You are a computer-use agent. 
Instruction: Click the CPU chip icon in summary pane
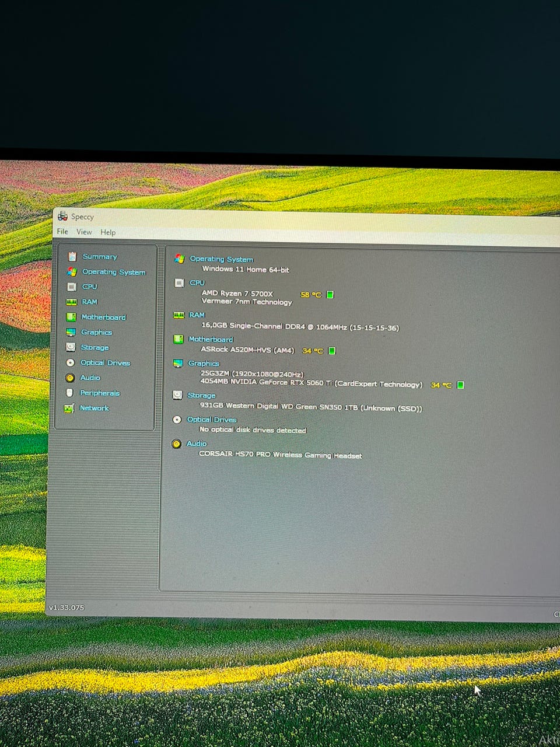click(x=179, y=282)
